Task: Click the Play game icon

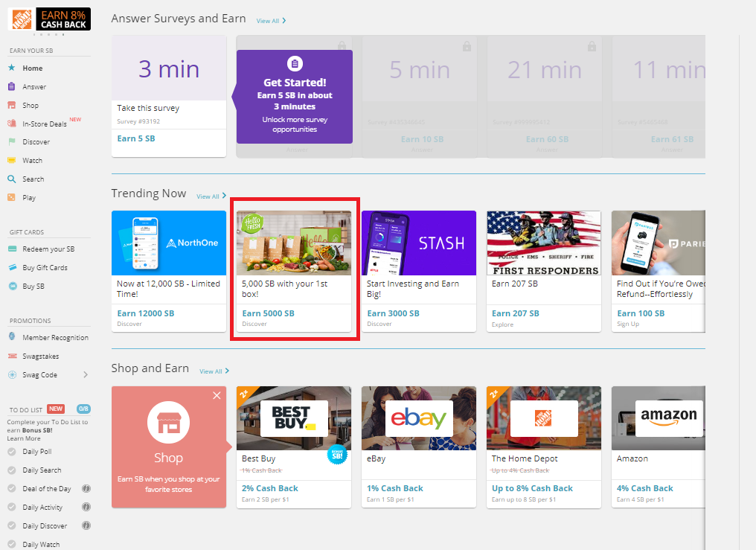Action: [x=12, y=197]
